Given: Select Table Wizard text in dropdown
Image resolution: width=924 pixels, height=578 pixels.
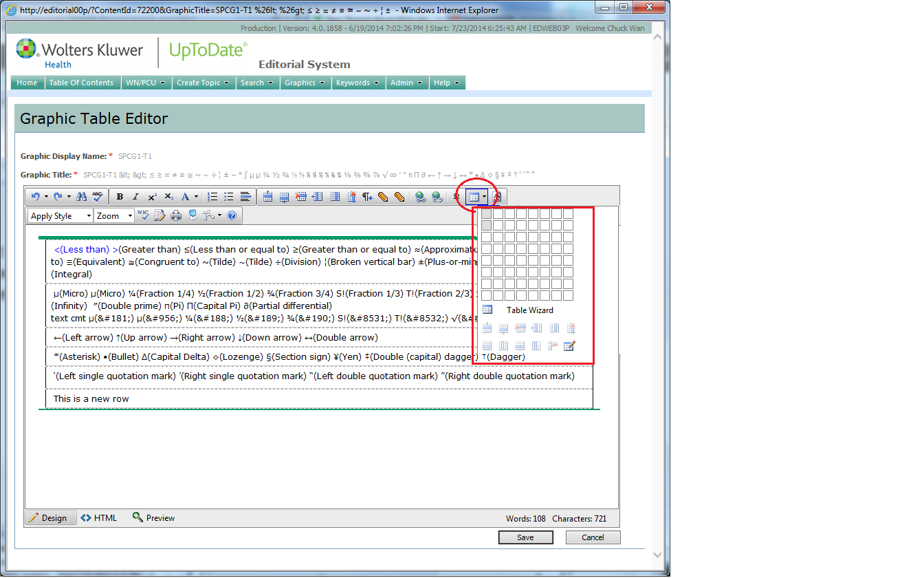Looking at the screenshot, I should 530,310.
